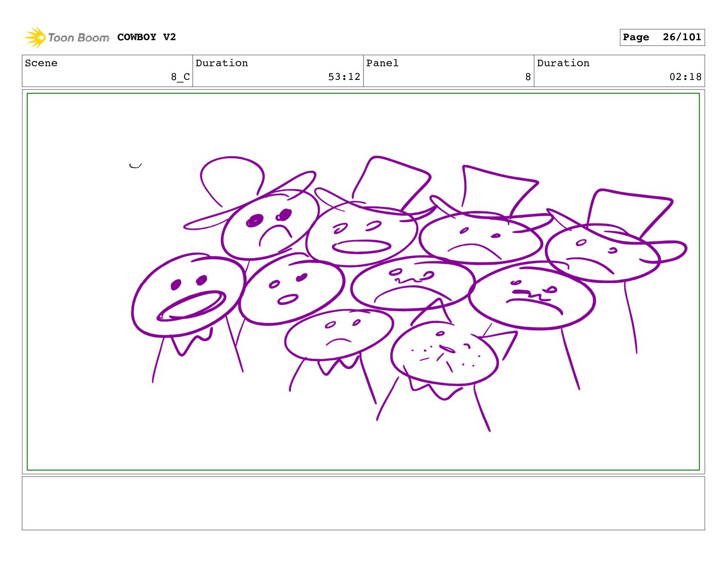This screenshot has height=563, width=728.
Task: Click the scene duration 53:12
Action: pos(344,77)
